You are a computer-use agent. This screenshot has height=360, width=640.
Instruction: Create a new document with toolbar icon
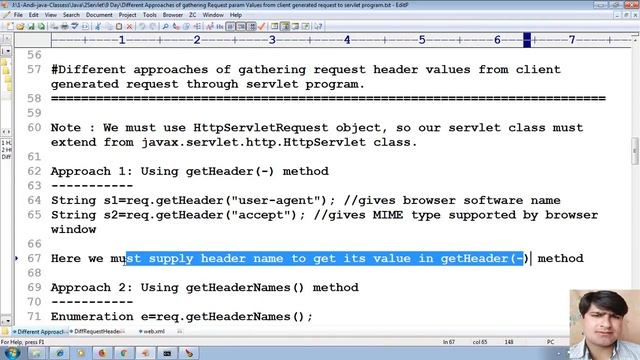click(x=10, y=27)
